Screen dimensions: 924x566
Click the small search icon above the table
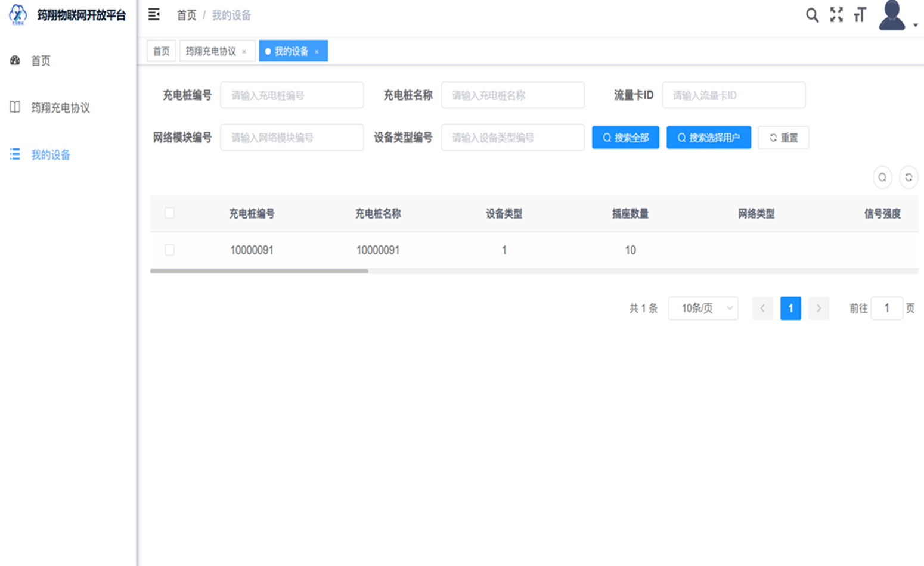[x=882, y=177]
